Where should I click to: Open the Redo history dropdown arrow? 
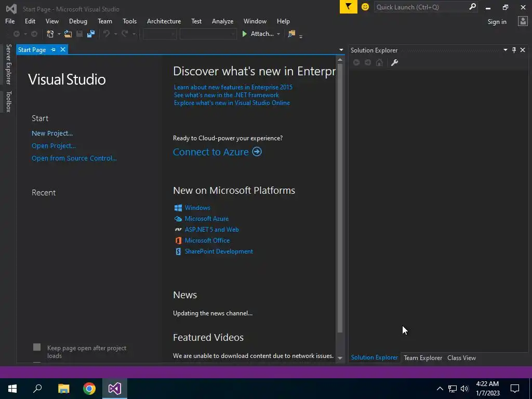(134, 34)
